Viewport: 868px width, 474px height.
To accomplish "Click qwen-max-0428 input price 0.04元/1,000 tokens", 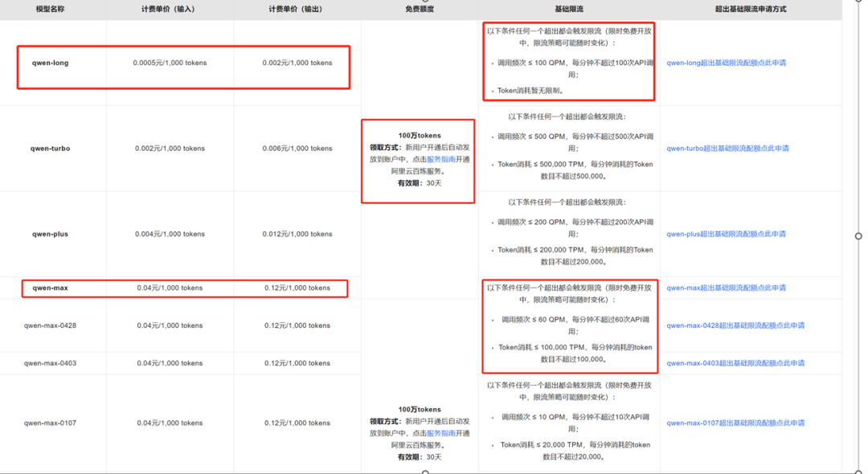I will (170, 325).
